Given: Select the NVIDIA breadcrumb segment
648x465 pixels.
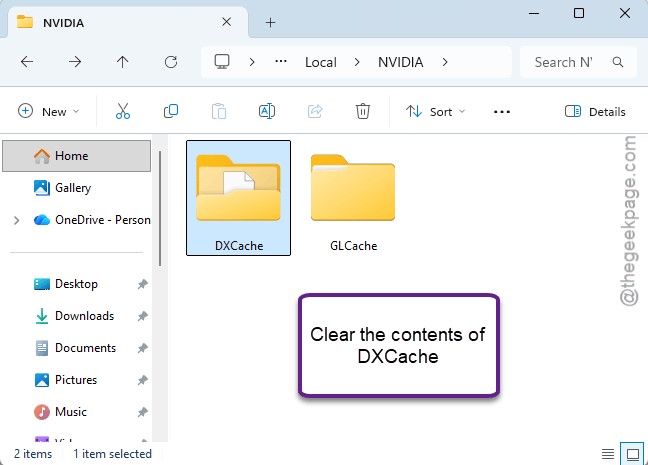Looking at the screenshot, I should click(400, 62).
